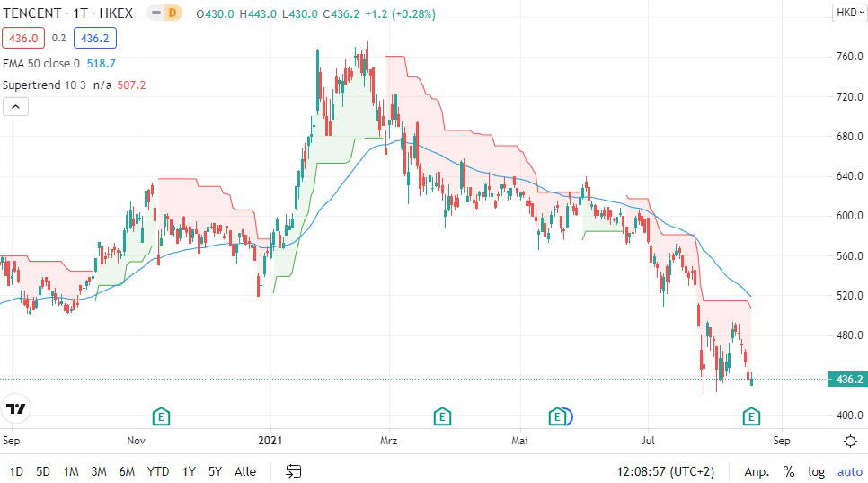Click the TradingView logo icon
Screen dimensions: 868x483
16,408
